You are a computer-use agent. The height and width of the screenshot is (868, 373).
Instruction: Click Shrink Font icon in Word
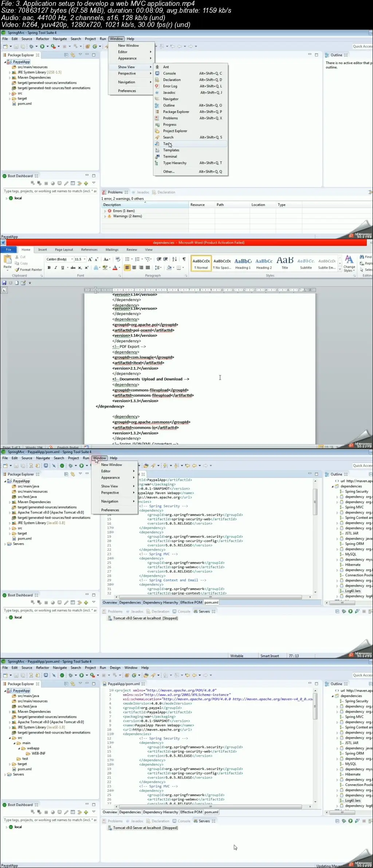tap(97, 259)
